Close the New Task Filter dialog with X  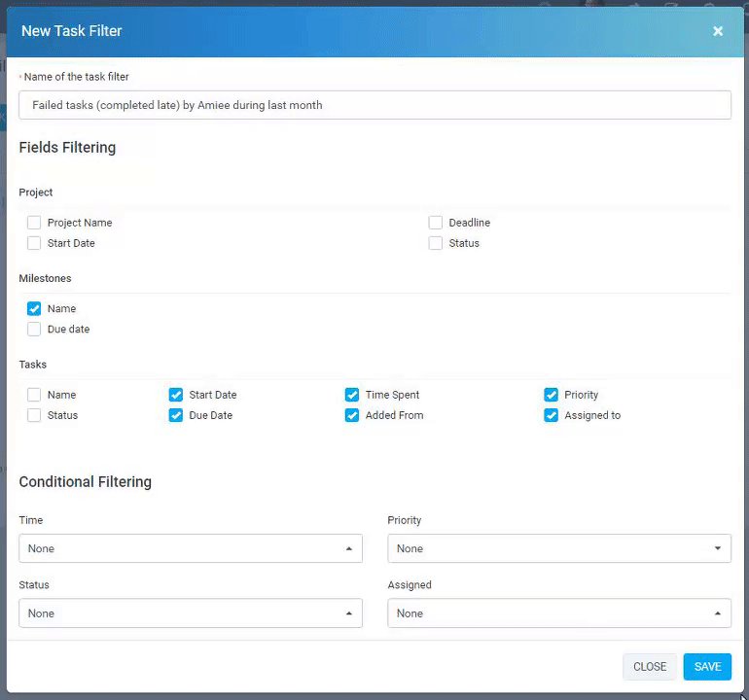(718, 31)
